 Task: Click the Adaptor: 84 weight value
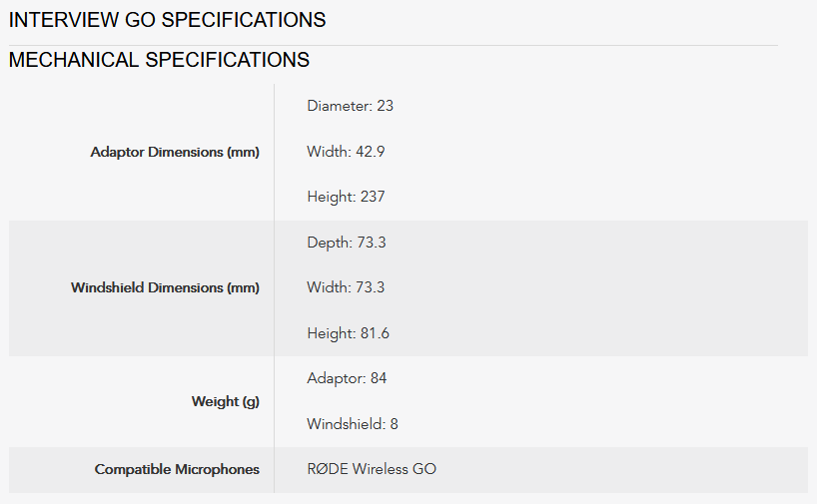pos(347,378)
